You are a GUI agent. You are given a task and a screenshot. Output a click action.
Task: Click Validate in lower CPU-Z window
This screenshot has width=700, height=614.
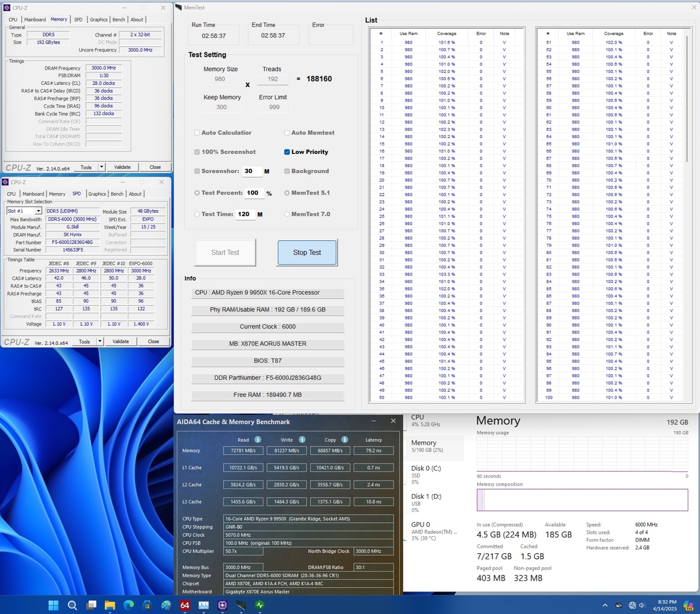(120, 342)
